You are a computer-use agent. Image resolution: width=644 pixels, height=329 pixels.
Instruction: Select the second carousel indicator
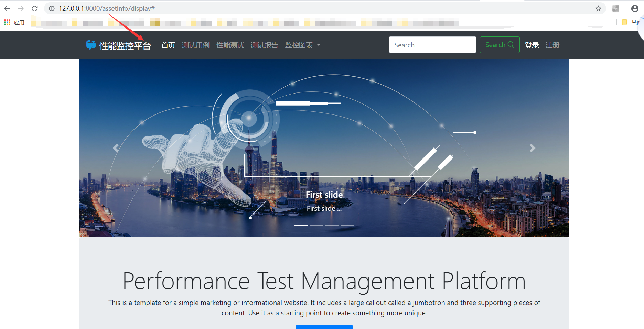point(316,226)
